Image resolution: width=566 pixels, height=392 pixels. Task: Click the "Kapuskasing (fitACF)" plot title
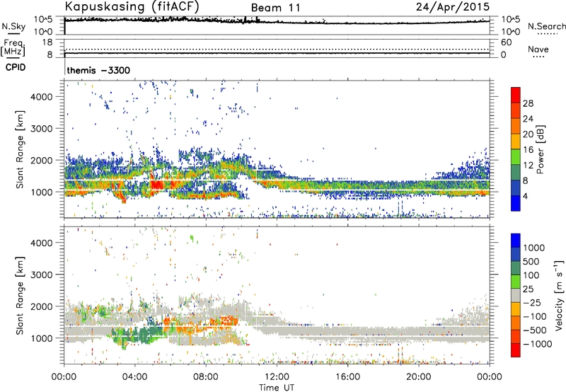click(132, 6)
